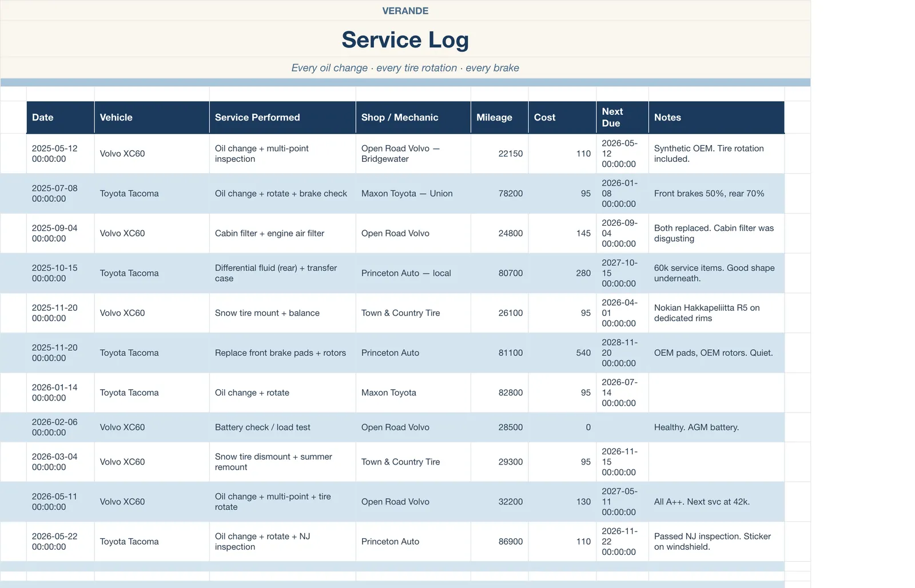915x588 pixels.
Task: Select the mileage cell 22150
Action: pyautogui.click(x=500, y=154)
